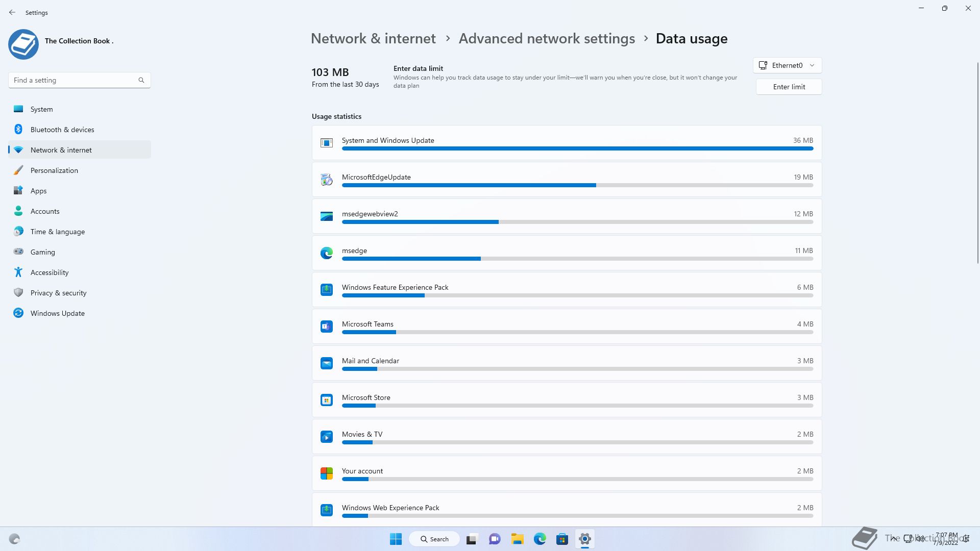Image resolution: width=980 pixels, height=551 pixels.
Task: Open File Explorer from the taskbar
Action: tap(517, 539)
